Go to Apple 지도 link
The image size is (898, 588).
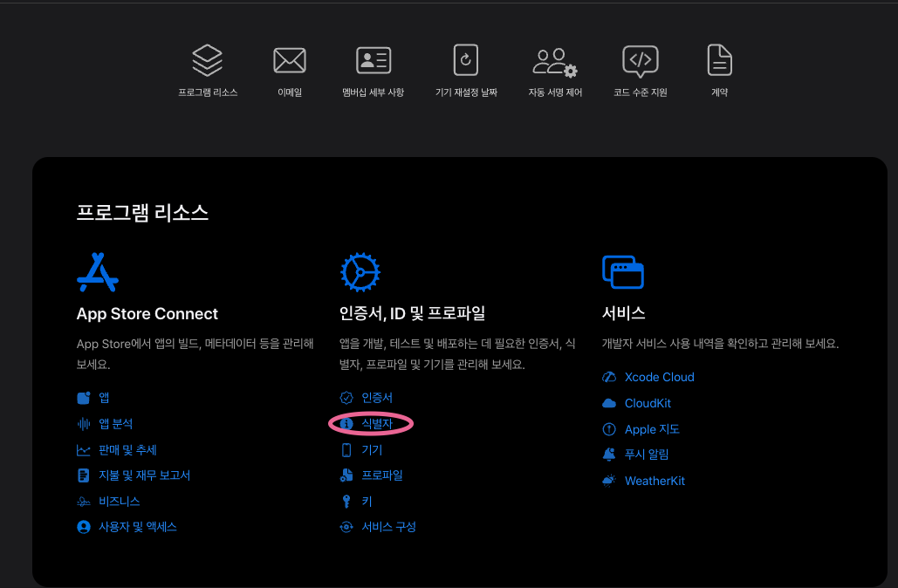click(x=652, y=429)
